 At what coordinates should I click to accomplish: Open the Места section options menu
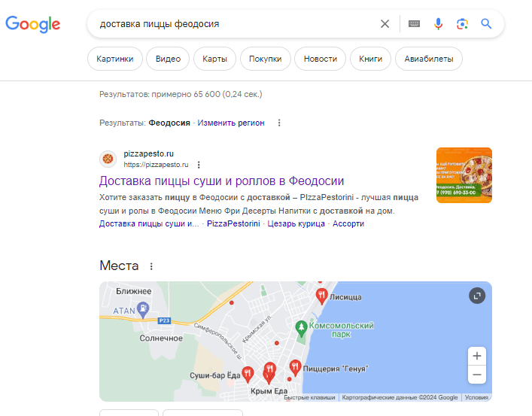(x=151, y=266)
